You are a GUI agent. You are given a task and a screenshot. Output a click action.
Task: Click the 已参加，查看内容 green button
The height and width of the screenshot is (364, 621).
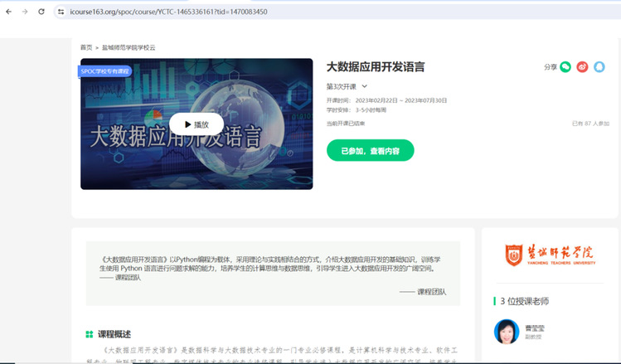[370, 151]
